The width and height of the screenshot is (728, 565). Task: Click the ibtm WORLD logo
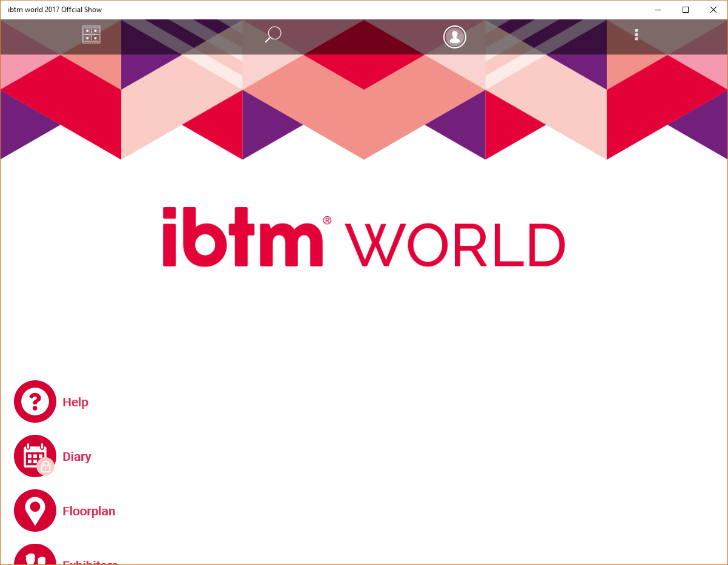click(x=363, y=237)
